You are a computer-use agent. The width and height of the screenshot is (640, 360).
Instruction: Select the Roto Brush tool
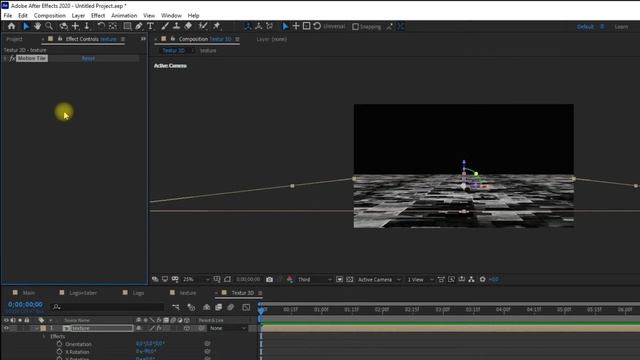(x=202, y=26)
